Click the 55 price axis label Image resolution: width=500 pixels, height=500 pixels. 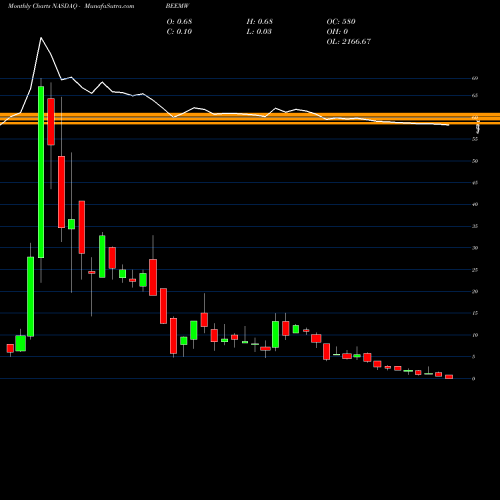coord(475,139)
